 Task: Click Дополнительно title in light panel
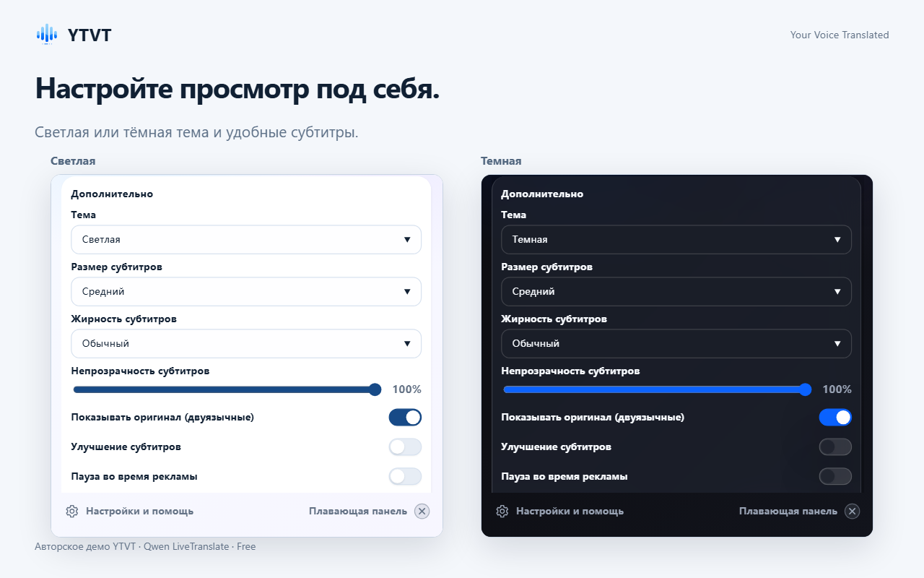[112, 194]
